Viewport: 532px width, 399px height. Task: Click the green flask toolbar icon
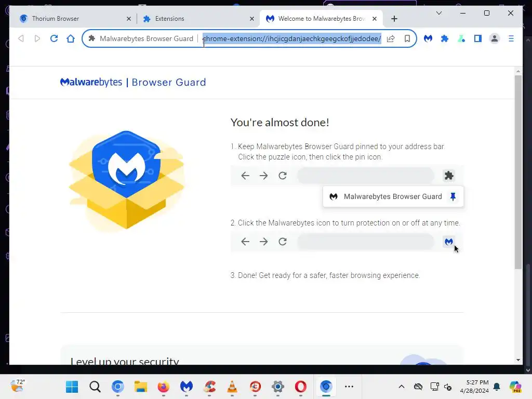click(x=461, y=38)
